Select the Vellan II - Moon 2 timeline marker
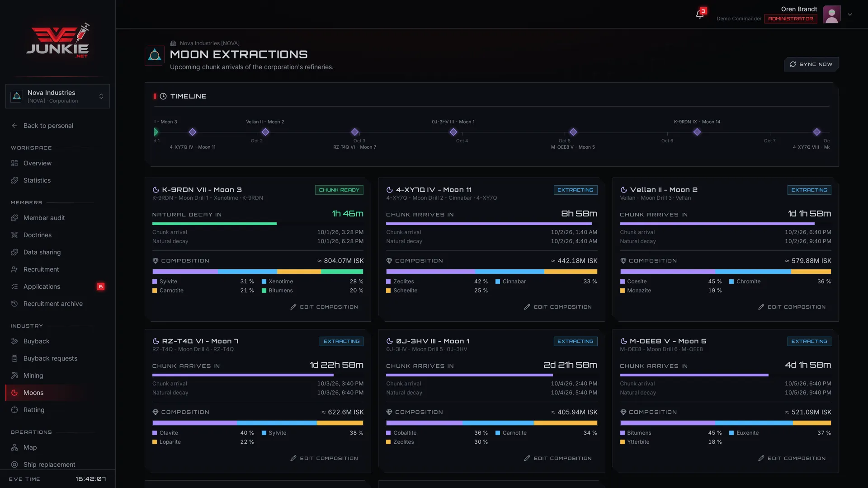The width and height of the screenshot is (868, 488). pyautogui.click(x=265, y=132)
